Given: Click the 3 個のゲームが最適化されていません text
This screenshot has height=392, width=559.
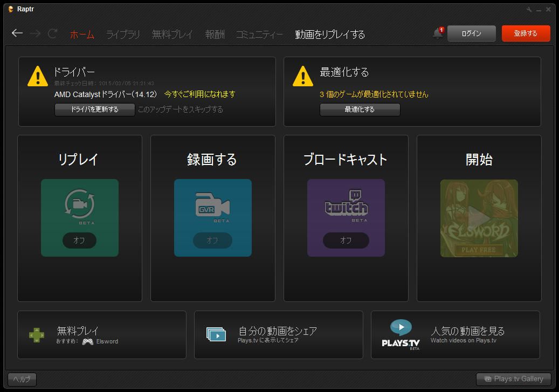Looking at the screenshot, I should [x=374, y=94].
